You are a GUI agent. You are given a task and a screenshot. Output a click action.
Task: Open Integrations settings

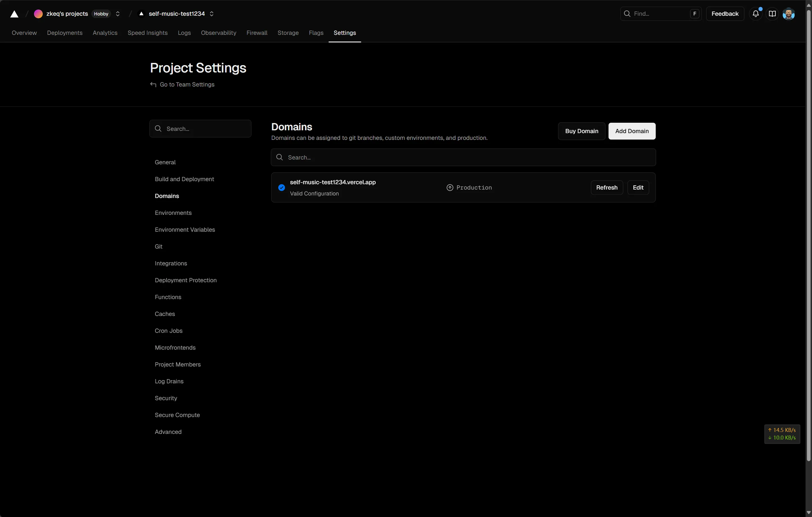[x=171, y=263]
